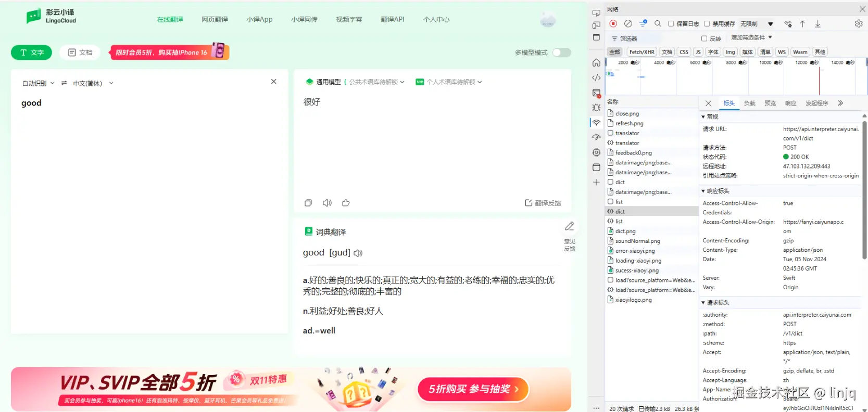The width and height of the screenshot is (868, 412).
Task: Switch to the 发起程序 tab
Action: pos(817,103)
